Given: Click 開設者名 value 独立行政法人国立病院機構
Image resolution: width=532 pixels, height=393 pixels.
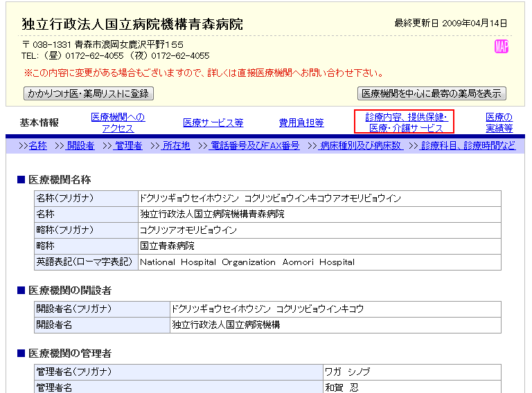Looking at the screenshot, I should 335,325.
